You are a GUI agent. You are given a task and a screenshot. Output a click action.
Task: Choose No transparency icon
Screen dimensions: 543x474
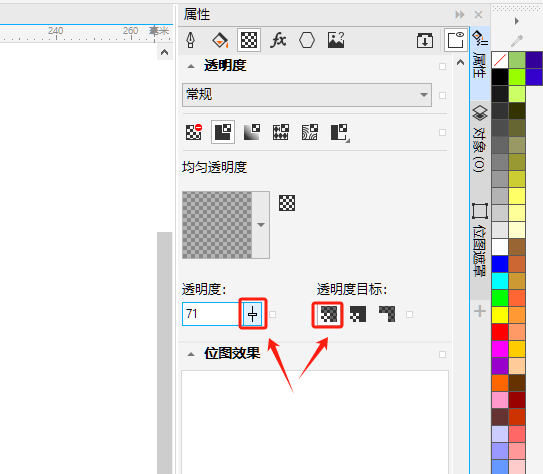194,132
